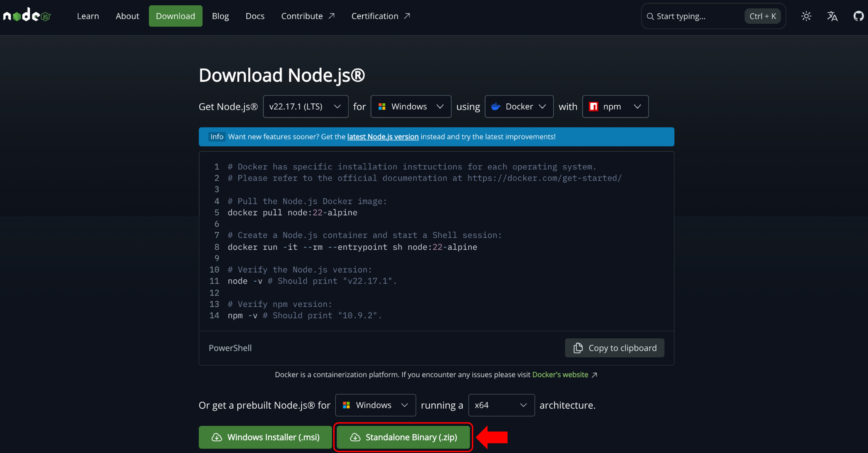Follow the latest Node.js version link
Viewport: 868px width, 453px height.
383,137
